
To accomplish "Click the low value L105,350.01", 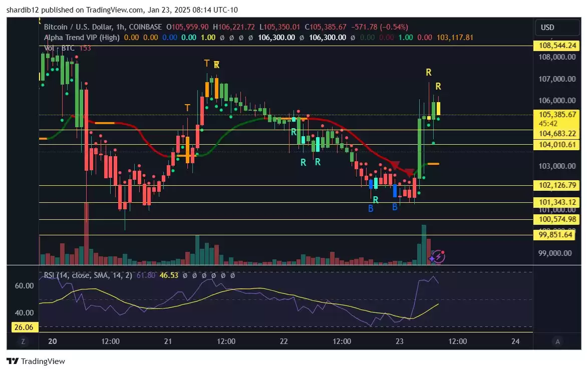I will (x=280, y=27).
